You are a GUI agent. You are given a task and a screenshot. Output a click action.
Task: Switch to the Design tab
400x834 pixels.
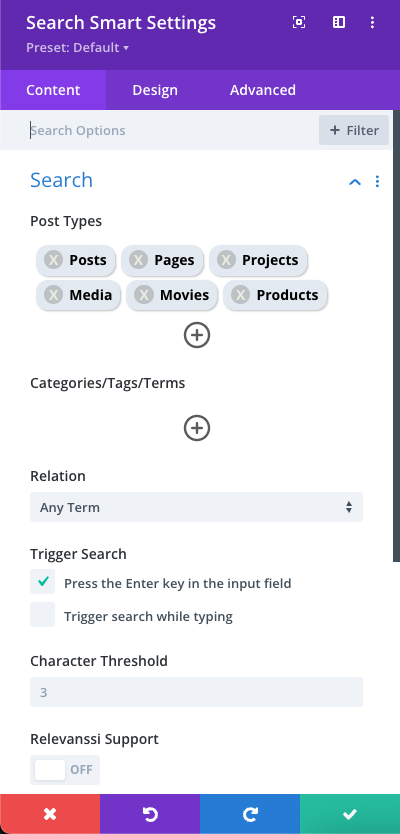coord(155,90)
